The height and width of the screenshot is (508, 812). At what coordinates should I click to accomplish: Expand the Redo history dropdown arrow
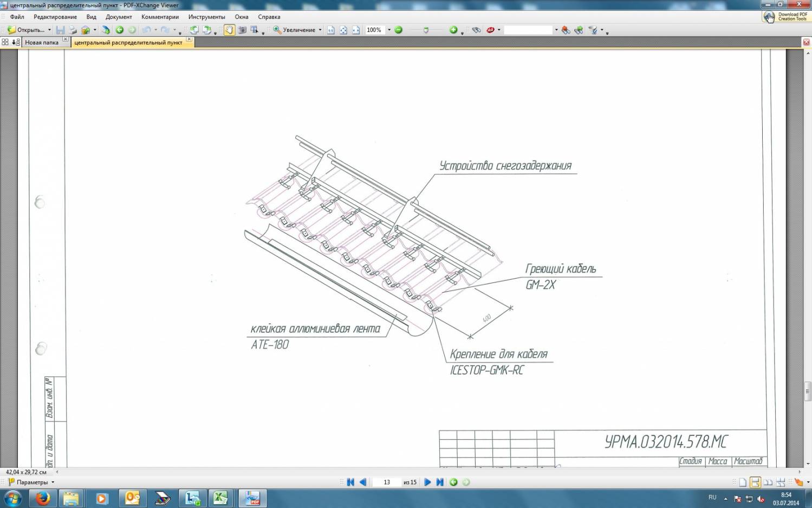174,30
